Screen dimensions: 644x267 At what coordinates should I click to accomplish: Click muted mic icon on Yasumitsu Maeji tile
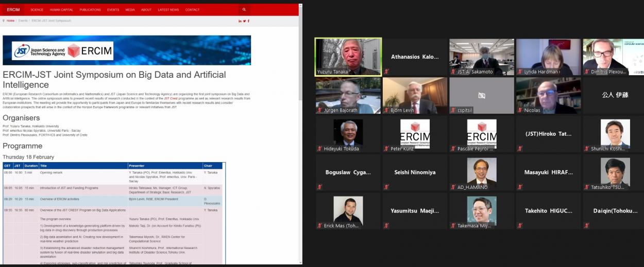386,226
